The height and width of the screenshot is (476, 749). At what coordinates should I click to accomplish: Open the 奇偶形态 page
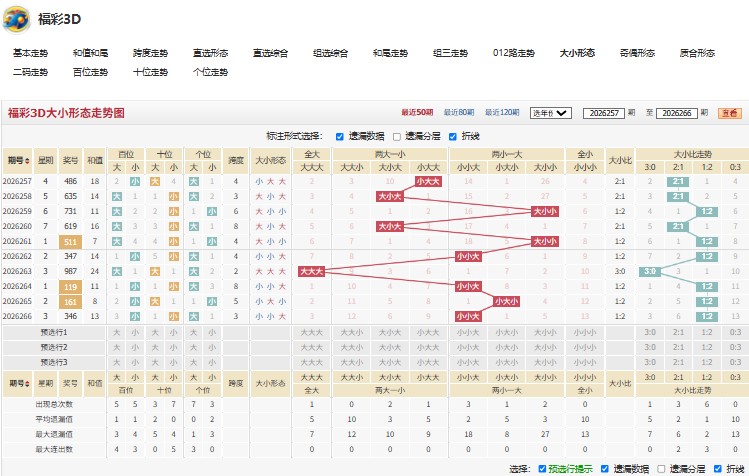pyautogui.click(x=637, y=53)
